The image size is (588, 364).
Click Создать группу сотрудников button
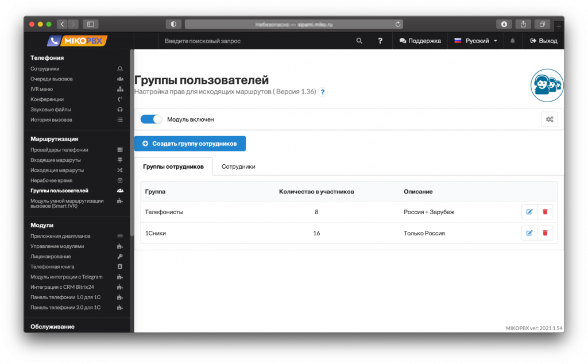189,144
